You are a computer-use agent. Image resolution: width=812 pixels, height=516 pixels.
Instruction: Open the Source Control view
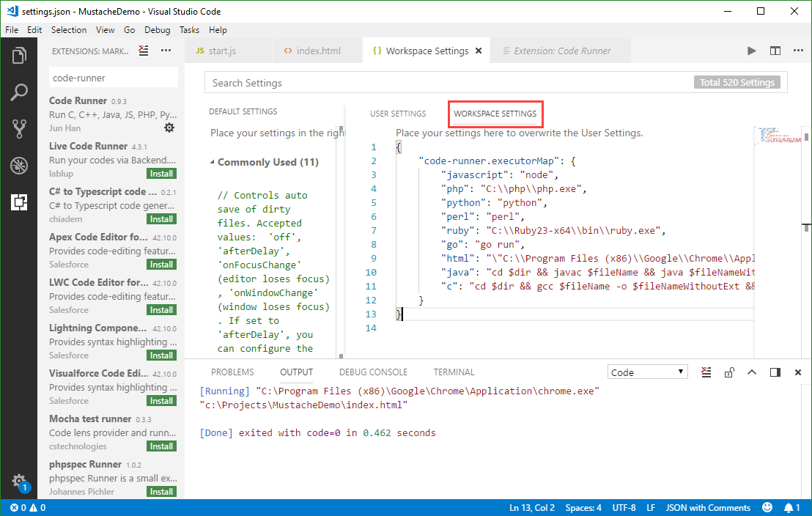click(x=19, y=129)
